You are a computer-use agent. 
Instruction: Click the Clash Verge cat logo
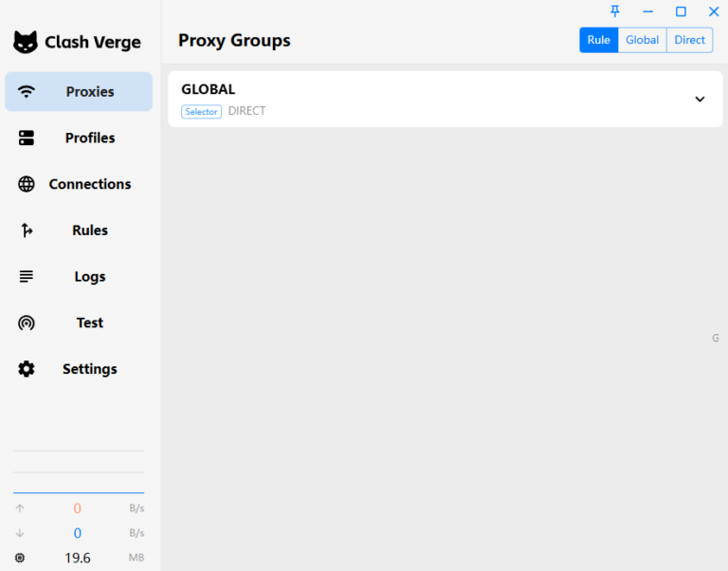point(26,42)
